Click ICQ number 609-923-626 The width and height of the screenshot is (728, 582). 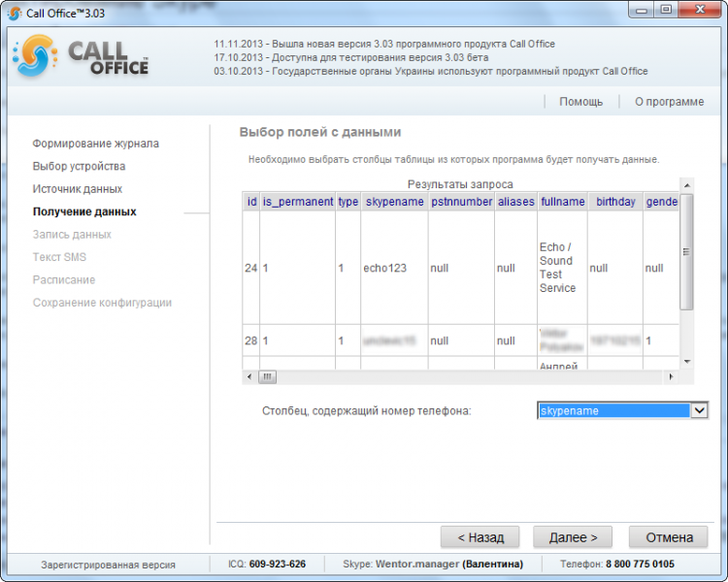[278, 564]
